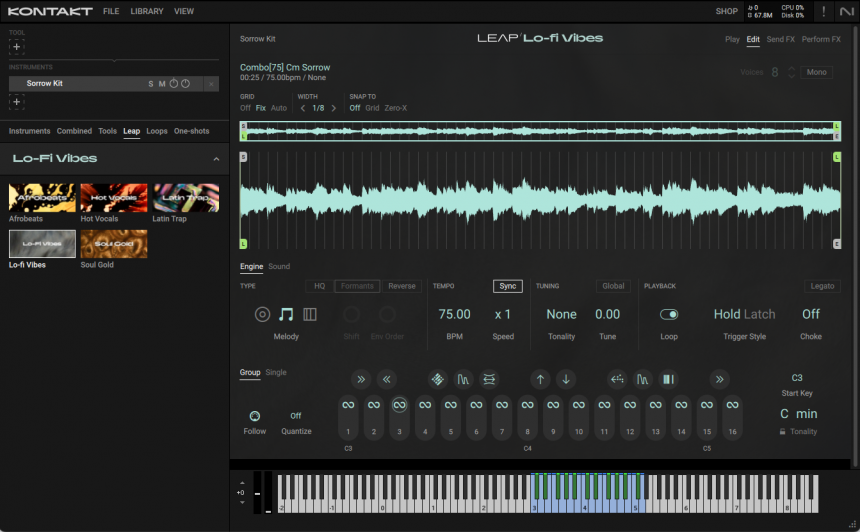Click the slice bars icon
The image size is (860, 532).
point(668,379)
